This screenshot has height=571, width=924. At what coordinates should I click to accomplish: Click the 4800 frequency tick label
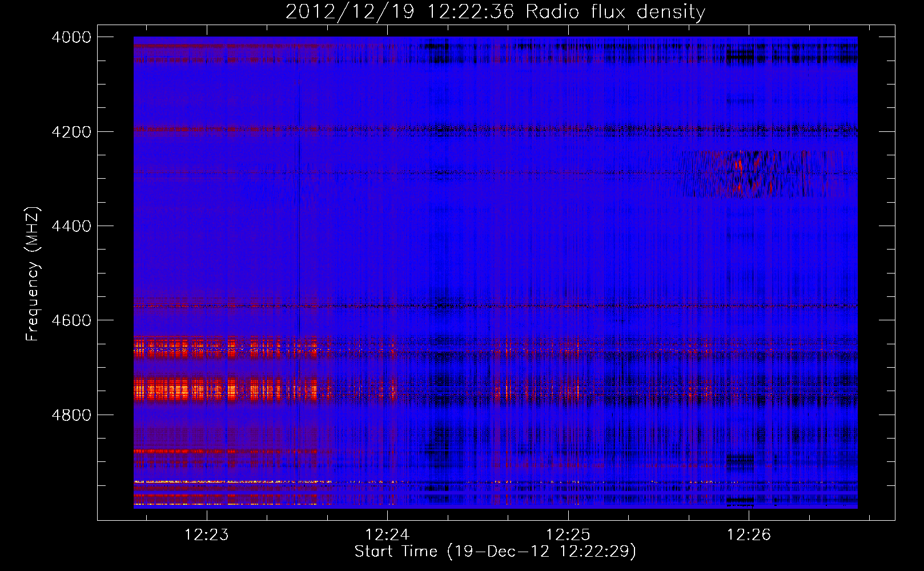(71, 415)
